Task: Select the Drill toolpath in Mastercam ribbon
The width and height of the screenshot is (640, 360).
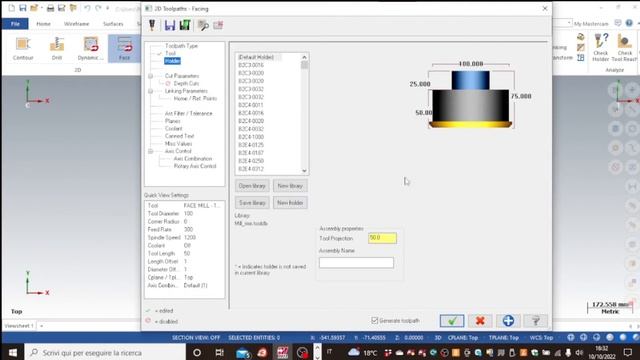Action: point(57,49)
